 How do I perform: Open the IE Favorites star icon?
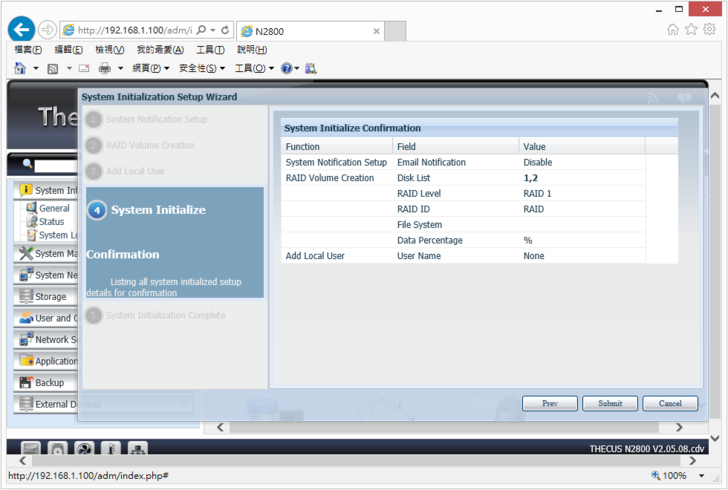click(691, 30)
